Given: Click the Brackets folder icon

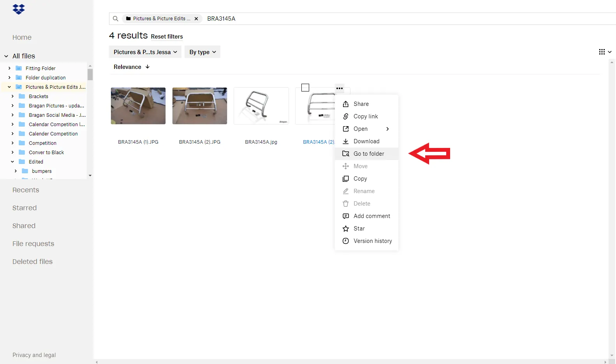Looking at the screenshot, I should coord(22,96).
